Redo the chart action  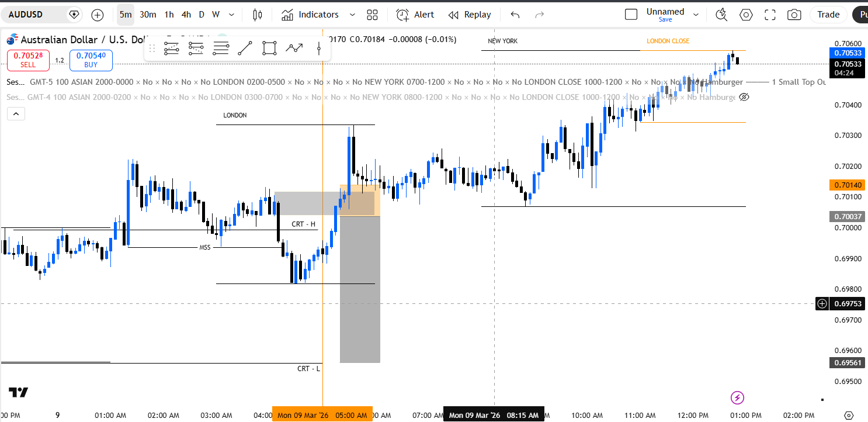point(540,15)
